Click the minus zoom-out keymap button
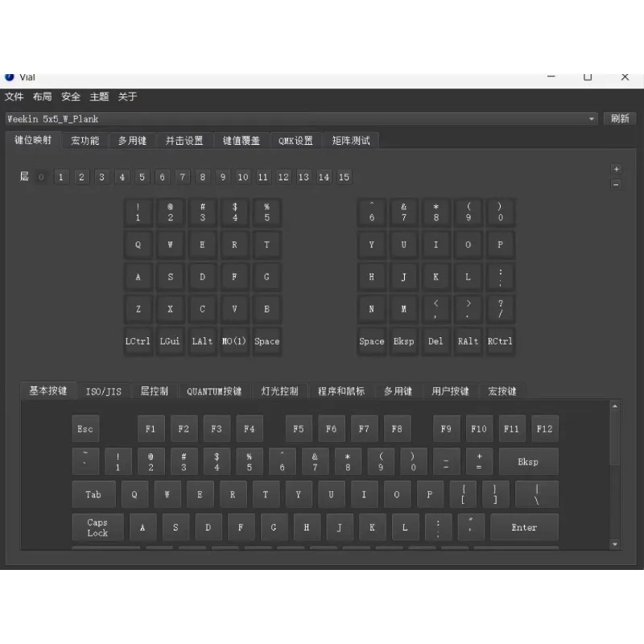This screenshot has height=644, width=644. point(616,185)
